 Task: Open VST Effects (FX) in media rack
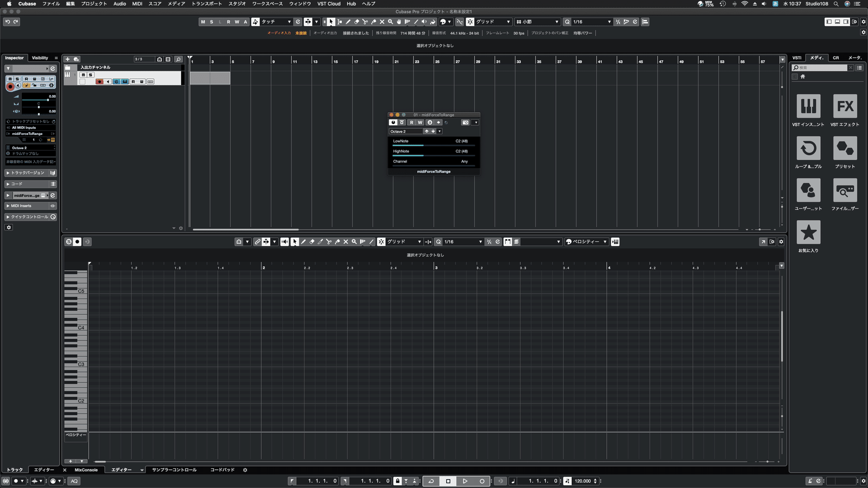click(x=845, y=106)
